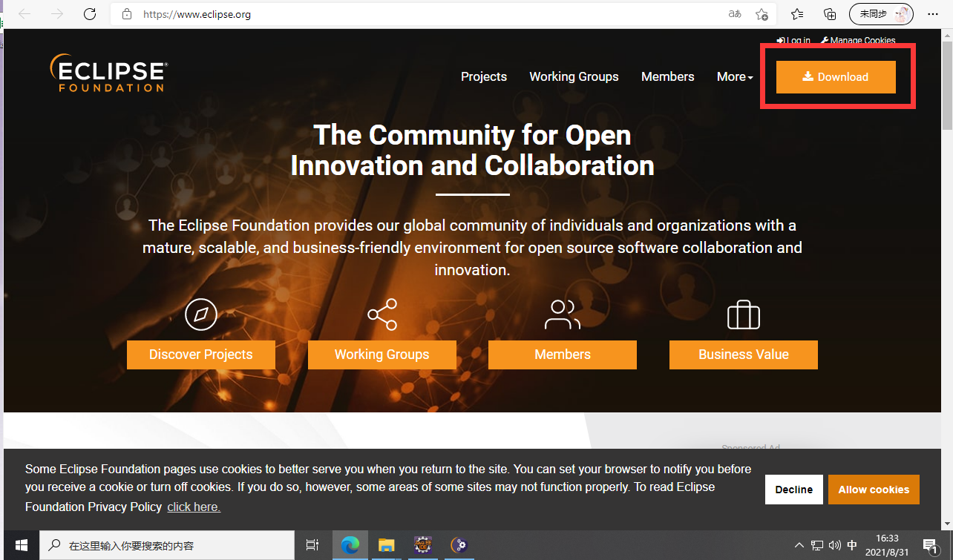The image size is (953, 560).
Task: Open File Explorer from the taskbar
Action: click(x=386, y=545)
